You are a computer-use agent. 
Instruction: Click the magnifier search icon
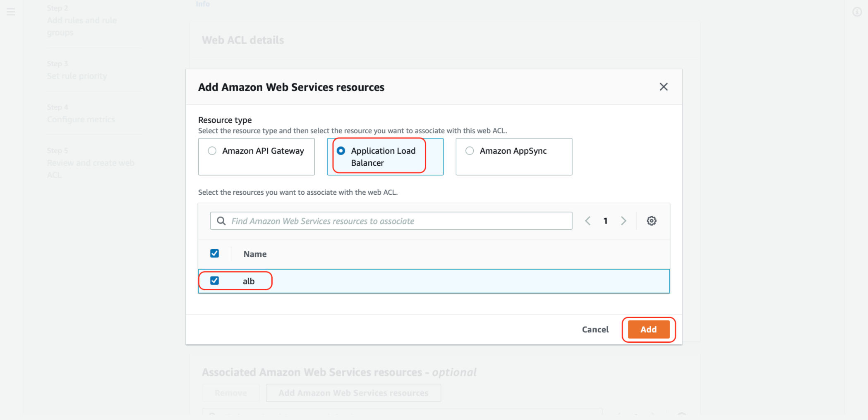pos(221,221)
